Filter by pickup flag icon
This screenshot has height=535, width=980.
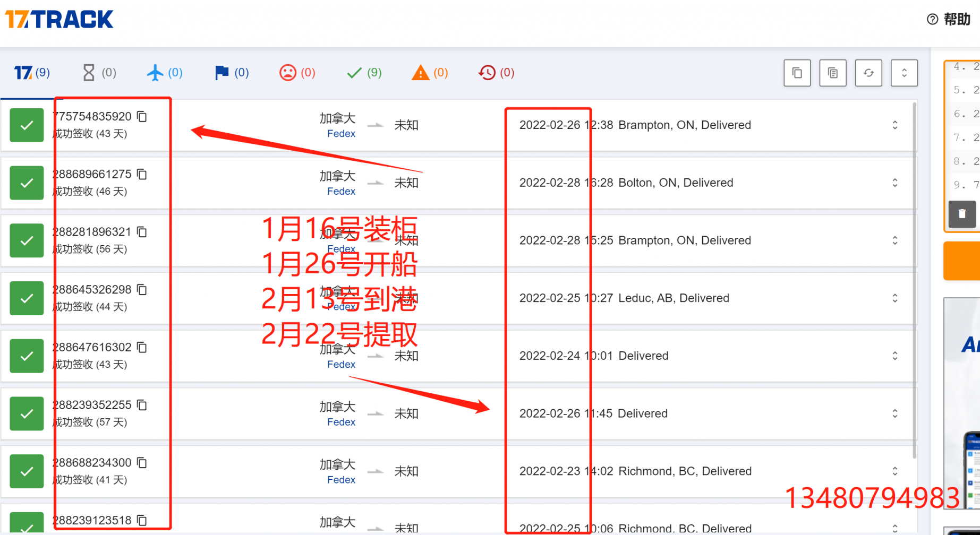pyautogui.click(x=232, y=73)
